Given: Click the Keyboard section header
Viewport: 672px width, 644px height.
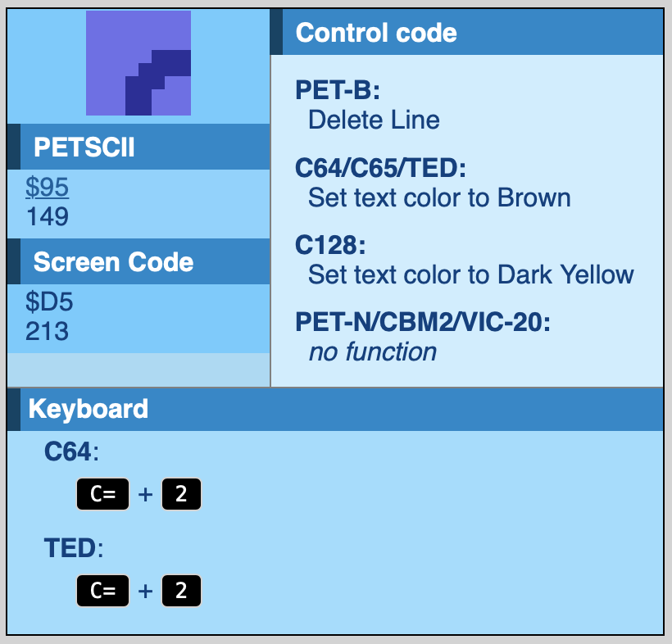Looking at the screenshot, I should (x=89, y=409).
